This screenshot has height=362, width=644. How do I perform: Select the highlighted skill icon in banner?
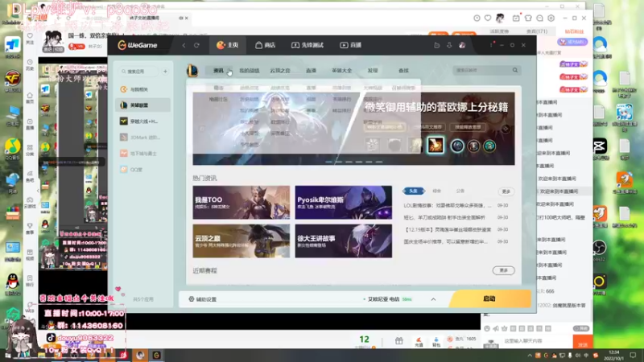pyautogui.click(x=436, y=146)
